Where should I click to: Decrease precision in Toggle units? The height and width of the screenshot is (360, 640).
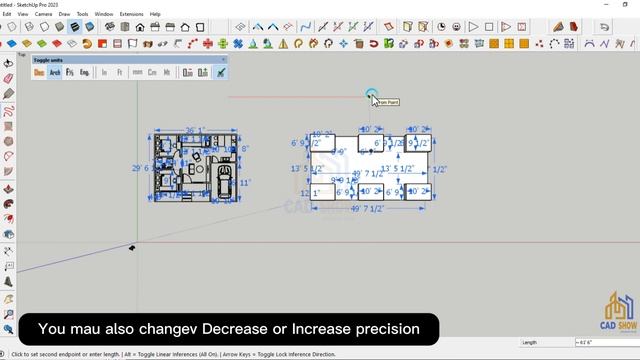pyautogui.click(x=188, y=73)
